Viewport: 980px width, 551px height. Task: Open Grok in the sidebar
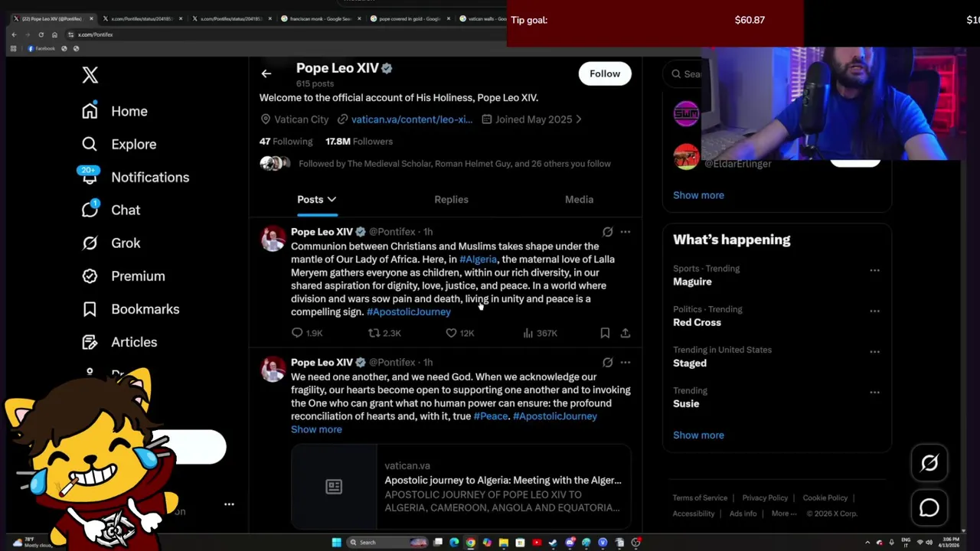[111, 243]
